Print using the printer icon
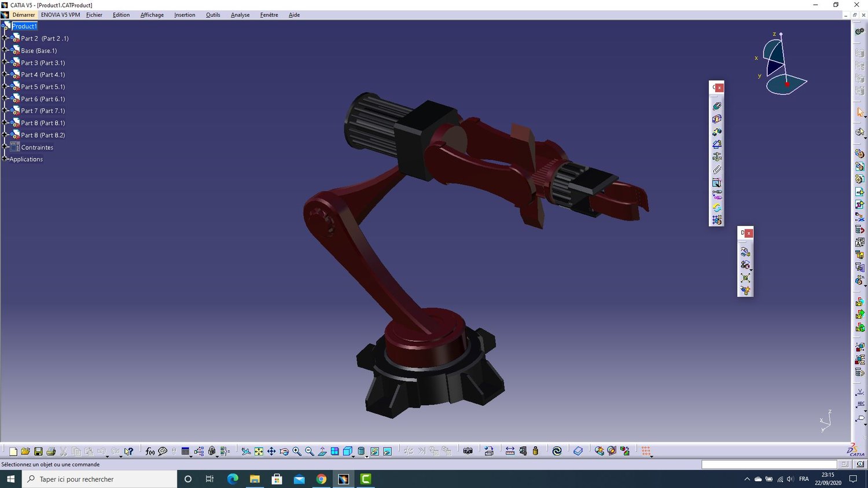The width and height of the screenshot is (868, 488). 51,452
